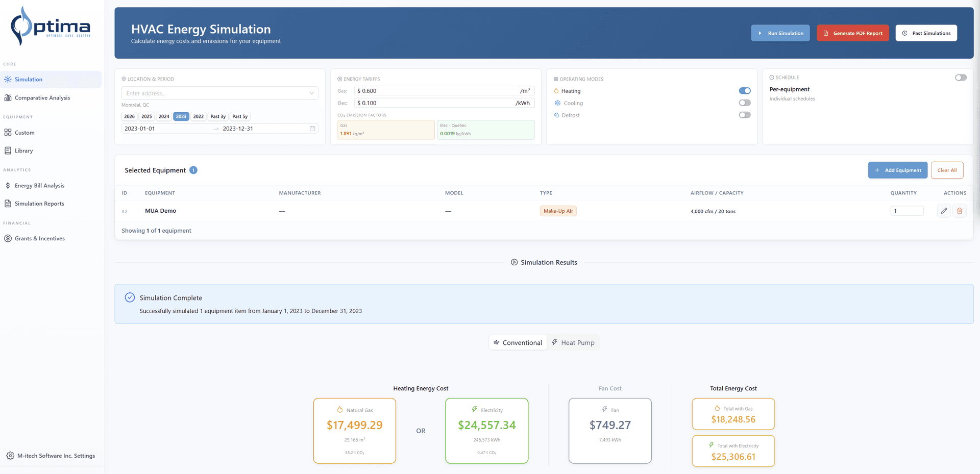Click the address input field
The image size is (980, 474).
coord(219,93)
